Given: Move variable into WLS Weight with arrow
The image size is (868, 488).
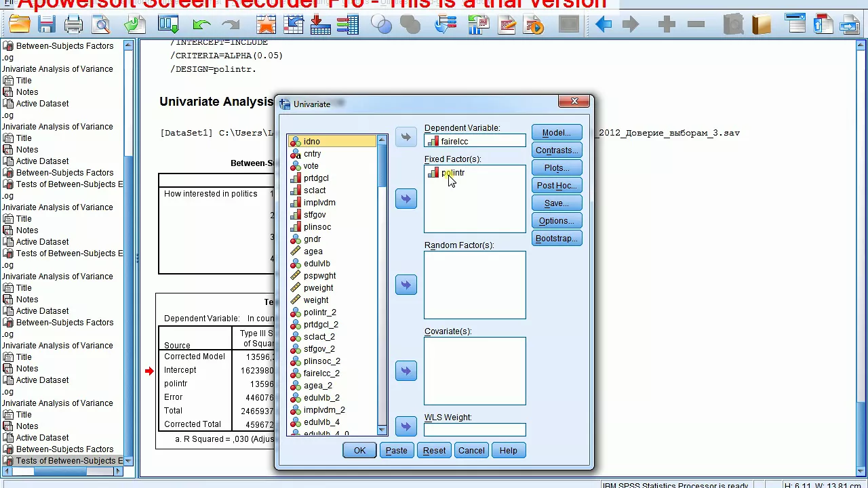Looking at the screenshot, I should (406, 426).
